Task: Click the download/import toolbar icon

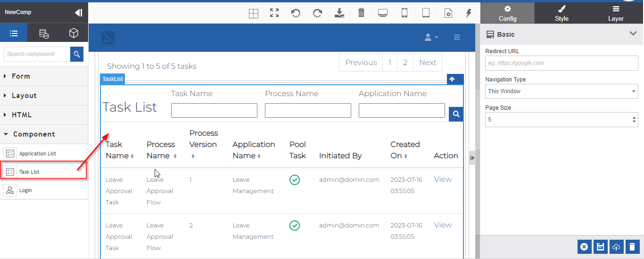Action: click(339, 13)
